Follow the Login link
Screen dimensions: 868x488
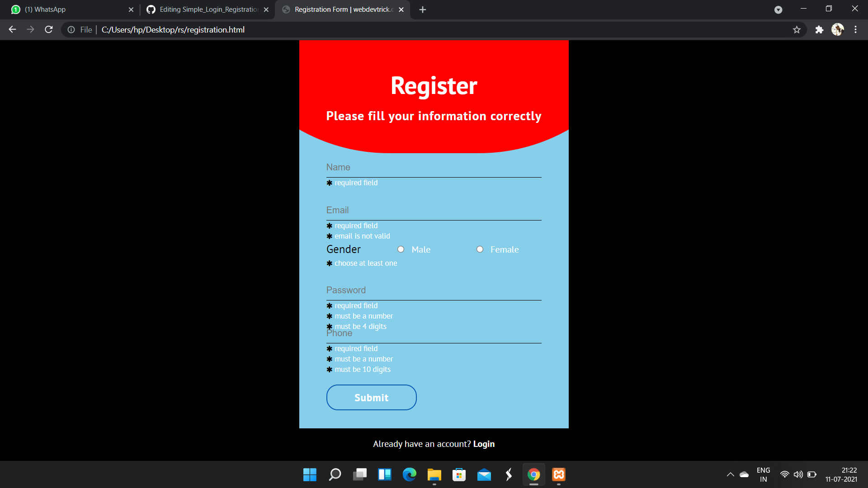[x=484, y=444]
